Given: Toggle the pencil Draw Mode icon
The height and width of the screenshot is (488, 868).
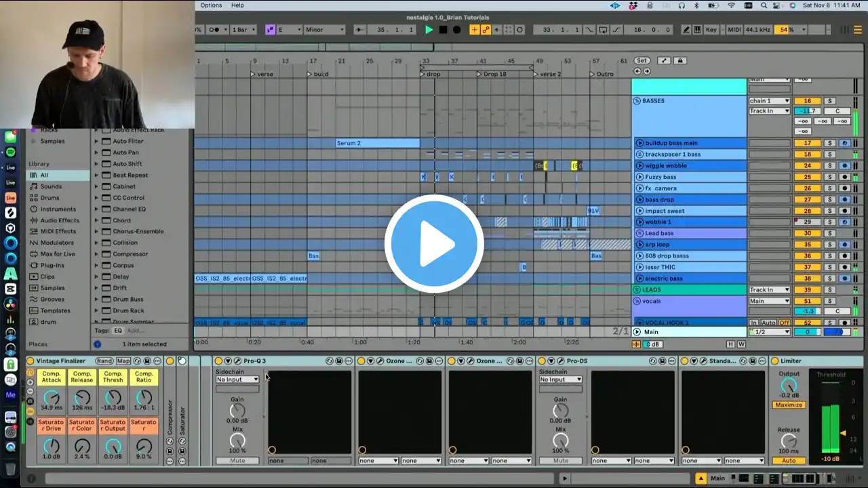Looking at the screenshot, I should tap(686, 30).
